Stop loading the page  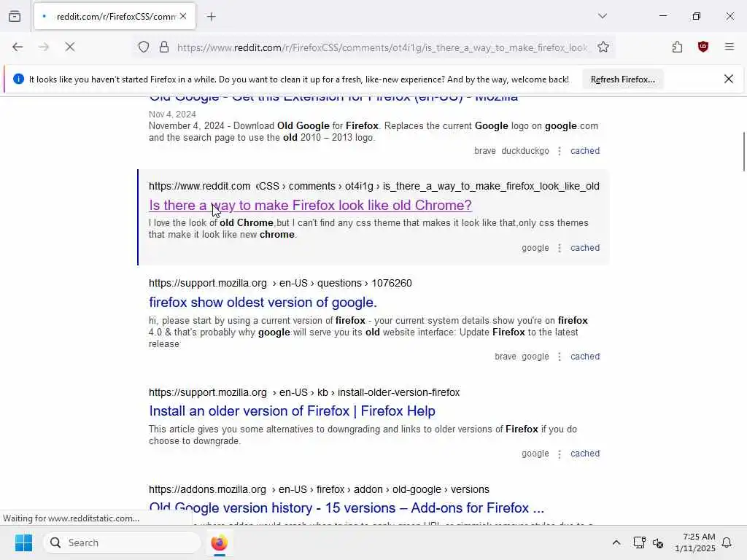70,47
